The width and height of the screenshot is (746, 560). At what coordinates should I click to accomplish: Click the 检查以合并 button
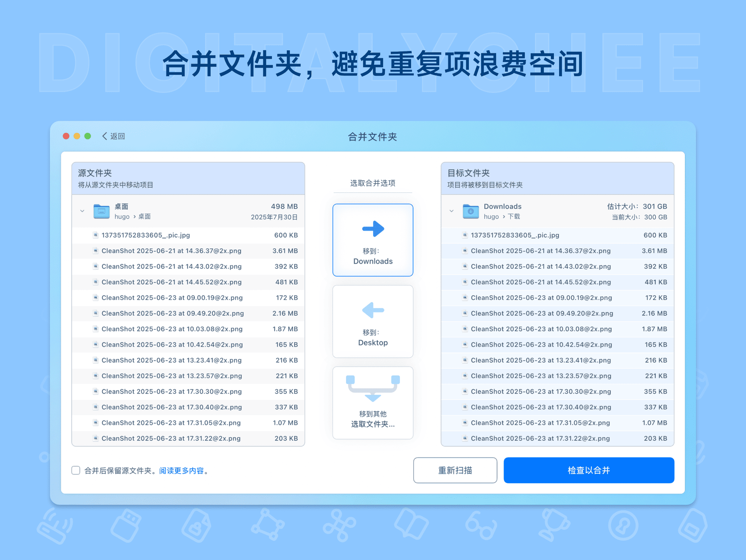pyautogui.click(x=588, y=470)
